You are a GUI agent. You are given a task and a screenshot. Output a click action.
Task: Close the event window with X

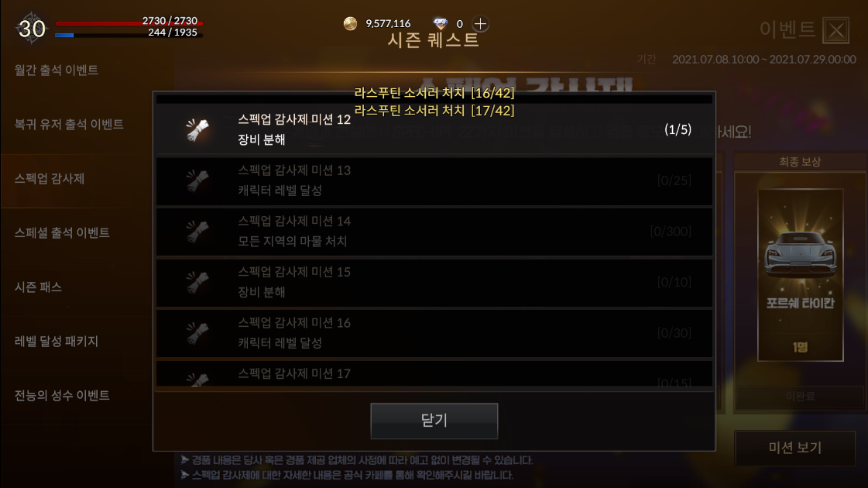click(836, 30)
